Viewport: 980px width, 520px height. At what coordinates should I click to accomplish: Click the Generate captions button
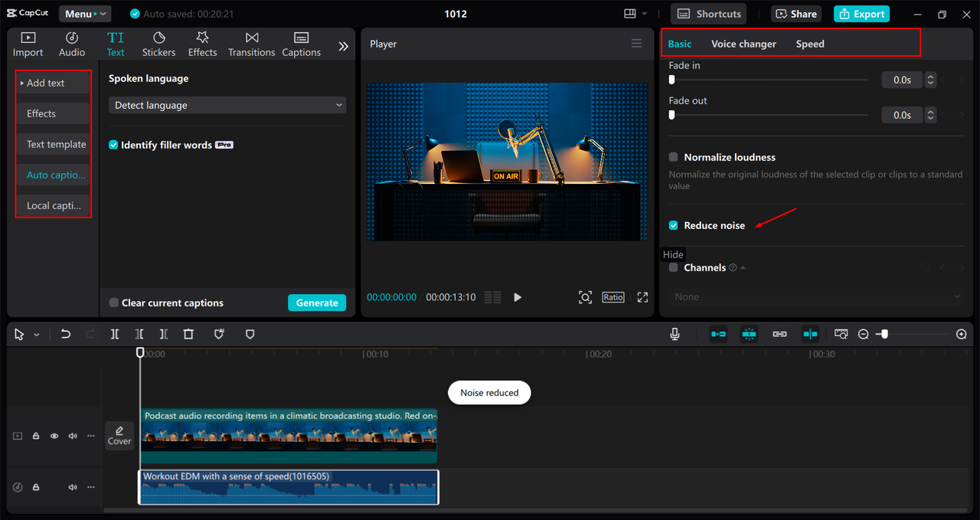pyautogui.click(x=317, y=303)
